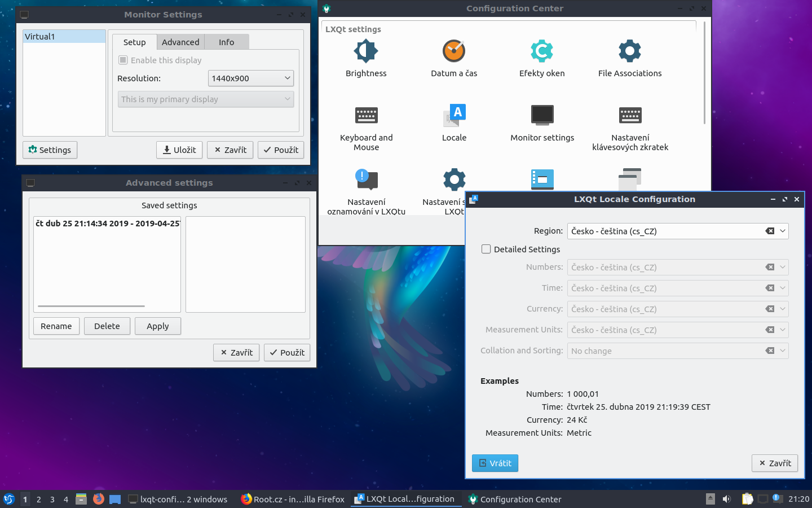This screenshot has width=812, height=508.
Task: Launch Firefox from the panel quick launch
Action: click(98, 499)
